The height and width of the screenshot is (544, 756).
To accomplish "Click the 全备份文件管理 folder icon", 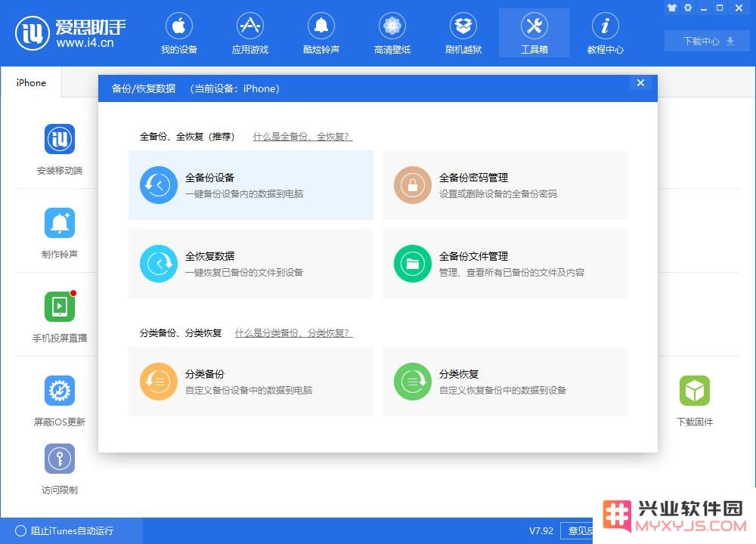I will pyautogui.click(x=412, y=264).
